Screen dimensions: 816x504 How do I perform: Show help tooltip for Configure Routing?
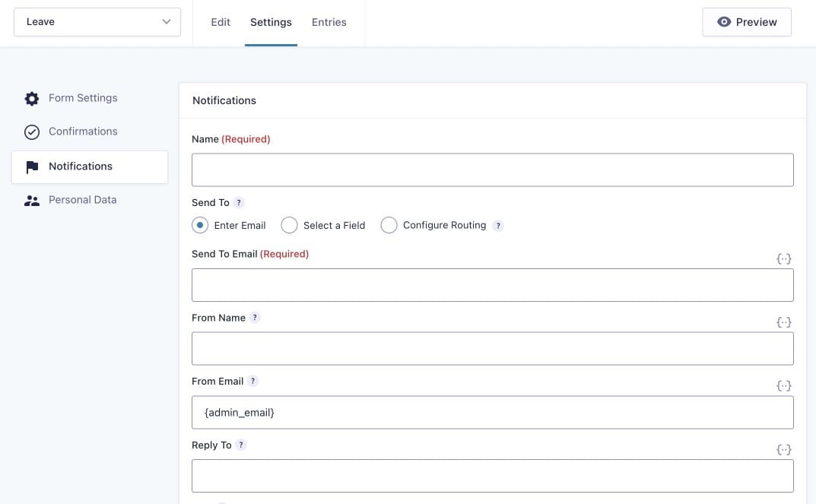(498, 226)
